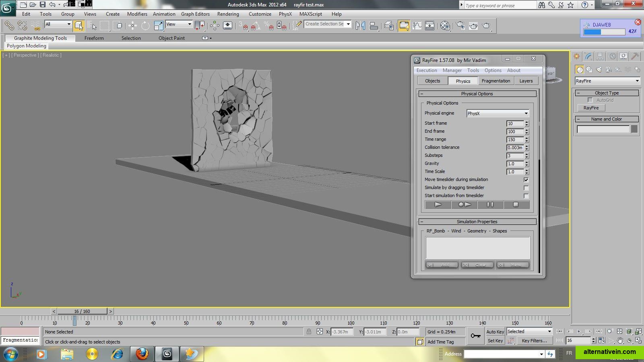Click the Render Production teapot icon
644x362 pixels.
[x=486, y=26]
